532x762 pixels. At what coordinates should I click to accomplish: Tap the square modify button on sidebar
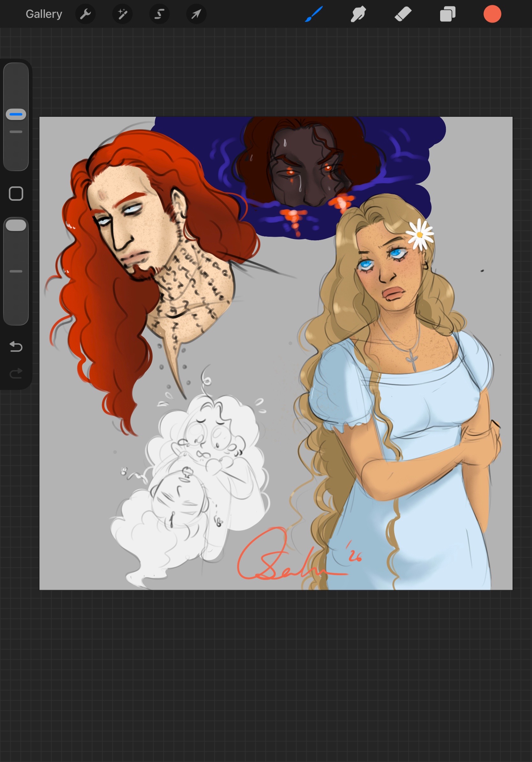point(16,193)
